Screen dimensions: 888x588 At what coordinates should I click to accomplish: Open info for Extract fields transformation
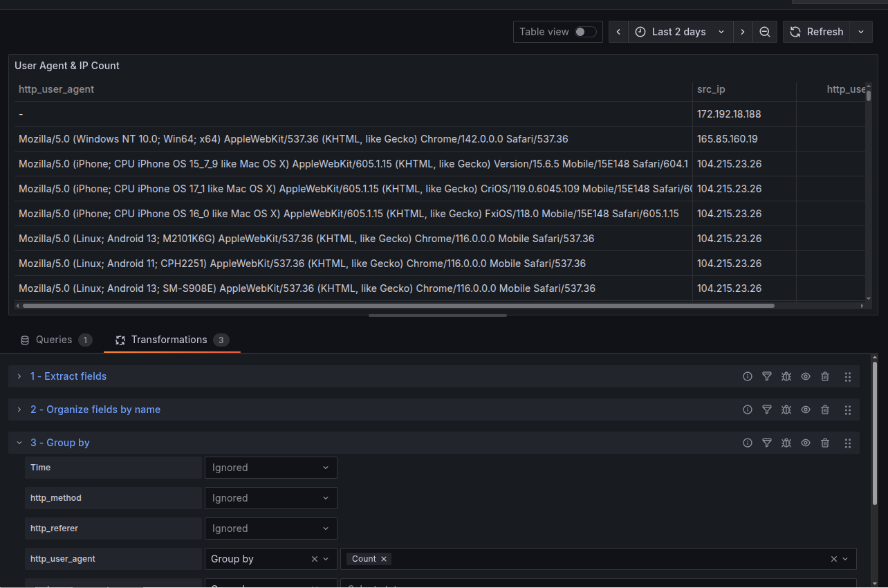(748, 376)
